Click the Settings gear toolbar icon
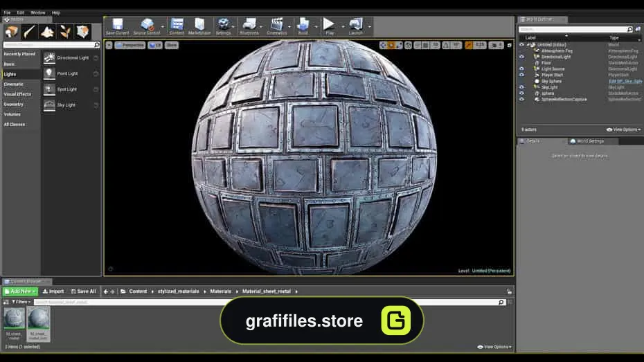The width and height of the screenshot is (644, 362). [x=224, y=26]
